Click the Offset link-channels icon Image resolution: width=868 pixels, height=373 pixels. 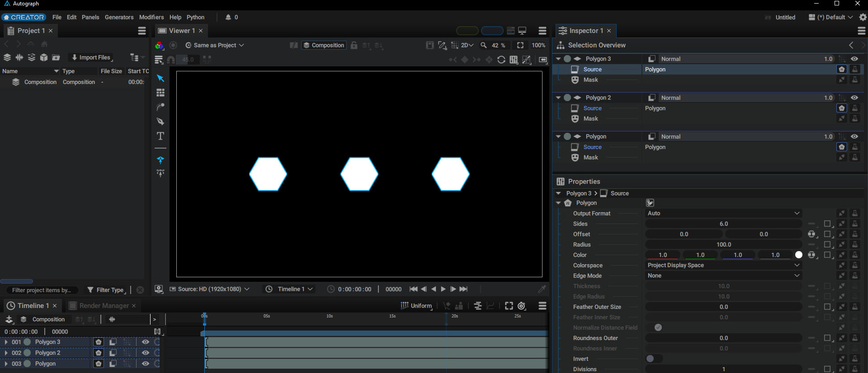tap(812, 234)
